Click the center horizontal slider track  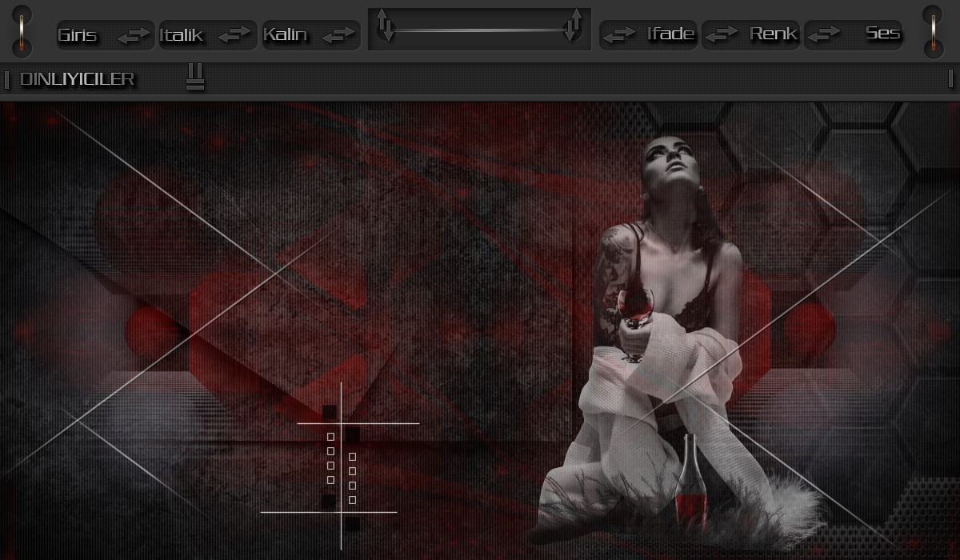pos(479,30)
